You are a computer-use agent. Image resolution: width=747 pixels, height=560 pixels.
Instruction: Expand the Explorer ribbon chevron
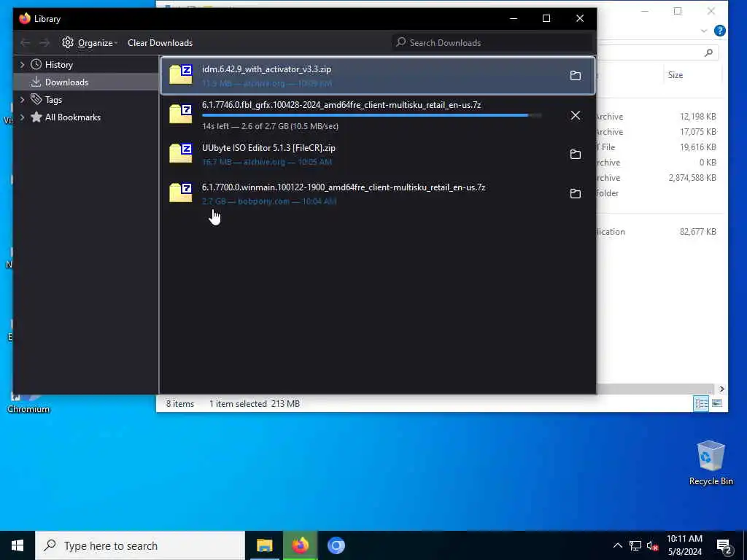point(704,31)
